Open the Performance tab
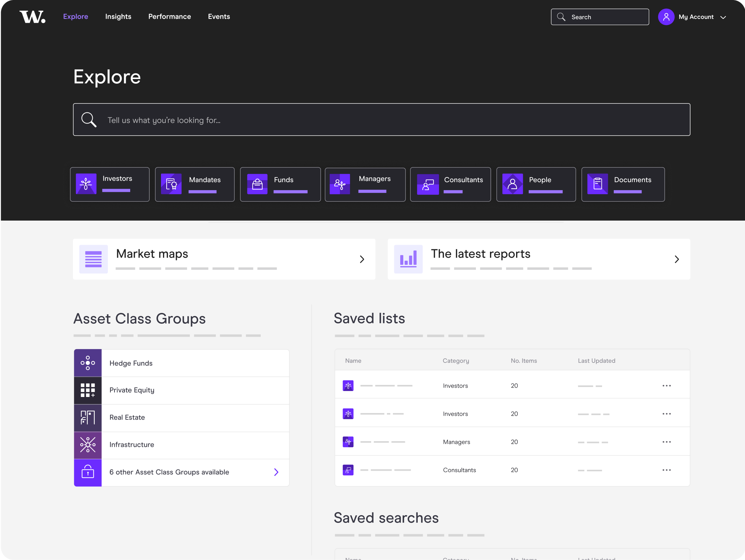The width and height of the screenshot is (745, 560). point(169,16)
